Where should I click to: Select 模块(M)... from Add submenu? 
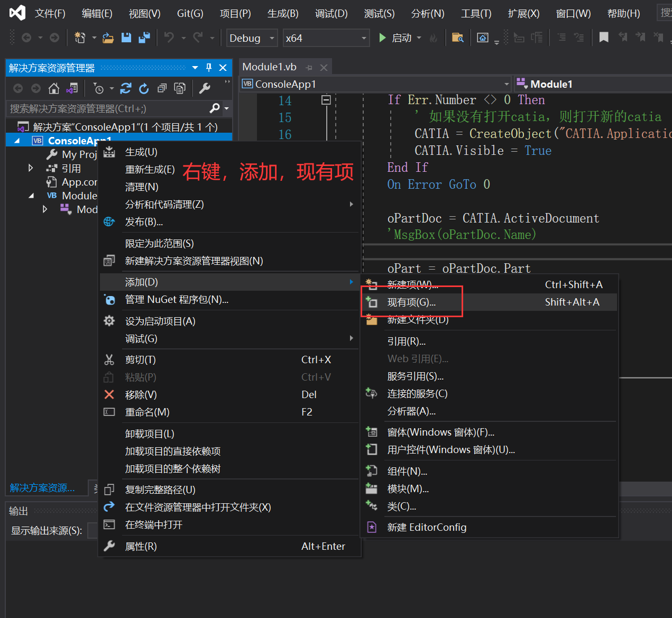(x=489, y=489)
